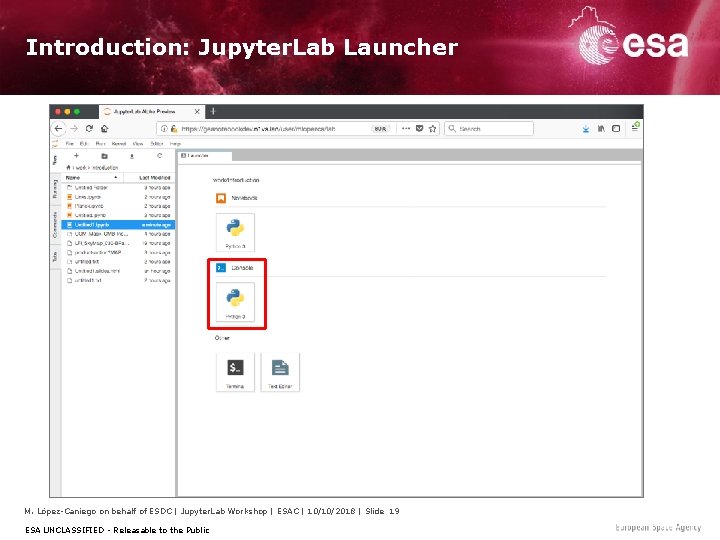Click the Notebook section icon

click(221, 198)
